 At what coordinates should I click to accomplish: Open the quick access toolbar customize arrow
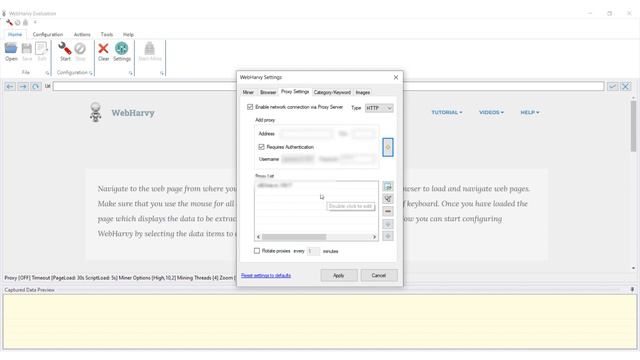click(35, 22)
